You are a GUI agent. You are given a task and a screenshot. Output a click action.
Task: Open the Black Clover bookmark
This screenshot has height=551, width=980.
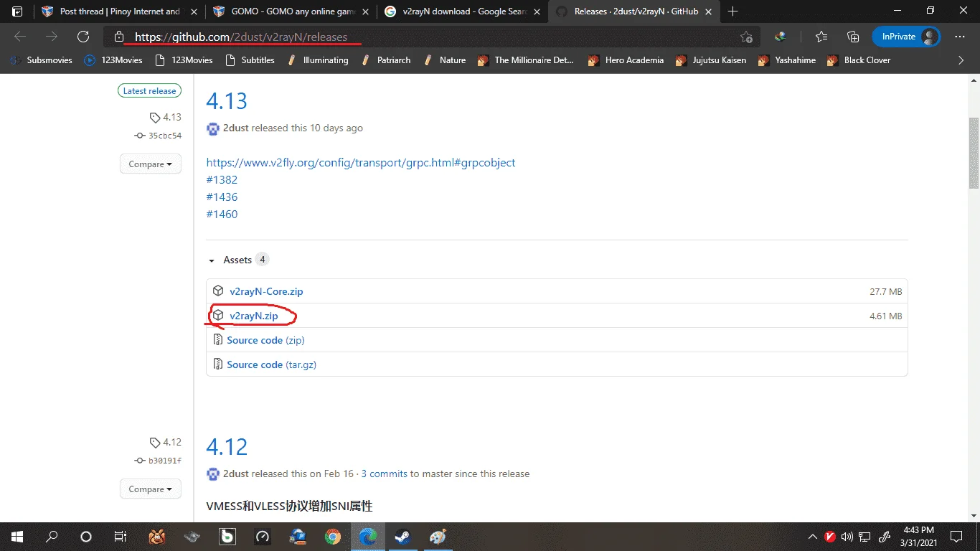tap(859, 60)
